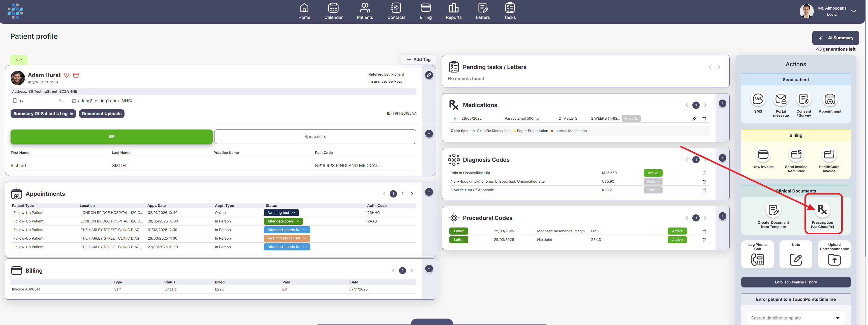Add new appointment with plus button
Viewport: 868px width, 325px height.
click(x=429, y=192)
